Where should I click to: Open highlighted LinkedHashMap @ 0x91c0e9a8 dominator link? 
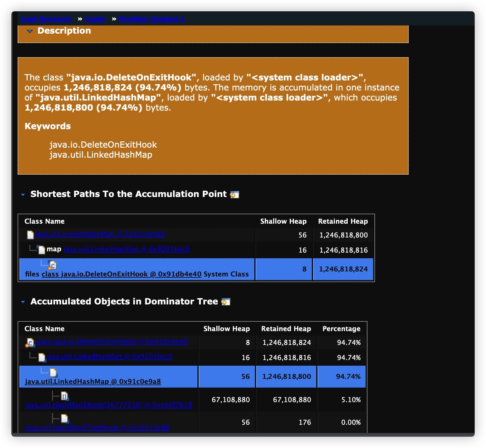point(93,381)
